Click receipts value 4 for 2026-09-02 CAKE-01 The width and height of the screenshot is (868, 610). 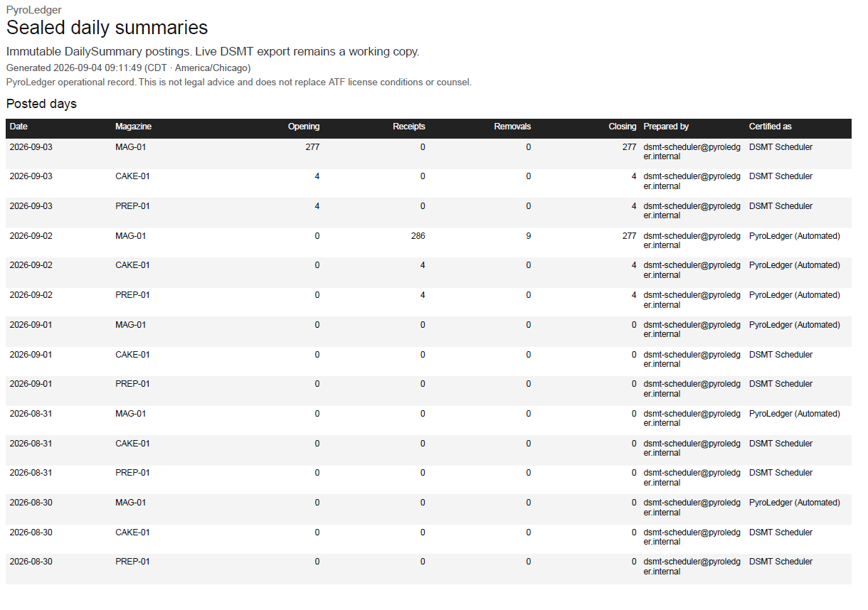click(x=423, y=265)
